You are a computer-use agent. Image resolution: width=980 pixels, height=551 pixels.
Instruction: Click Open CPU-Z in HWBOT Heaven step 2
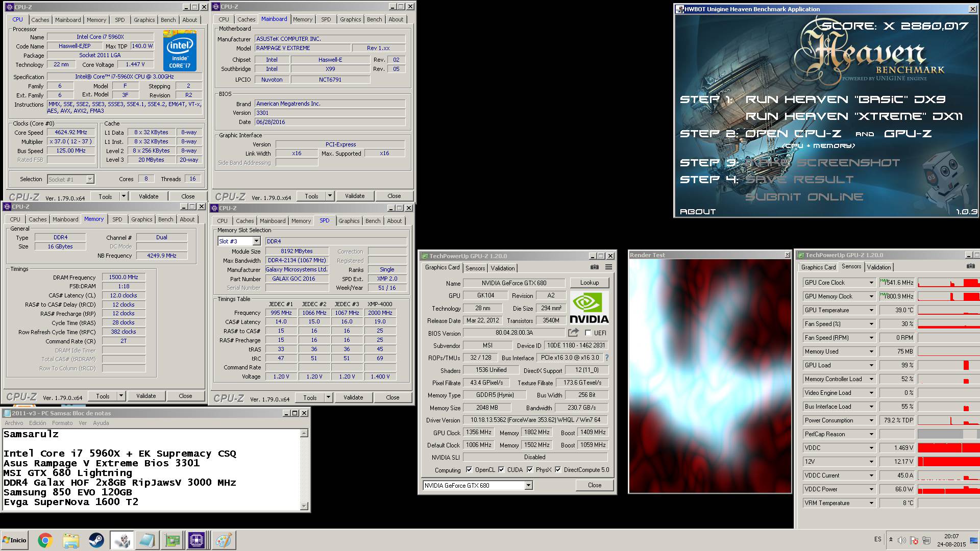(x=793, y=134)
